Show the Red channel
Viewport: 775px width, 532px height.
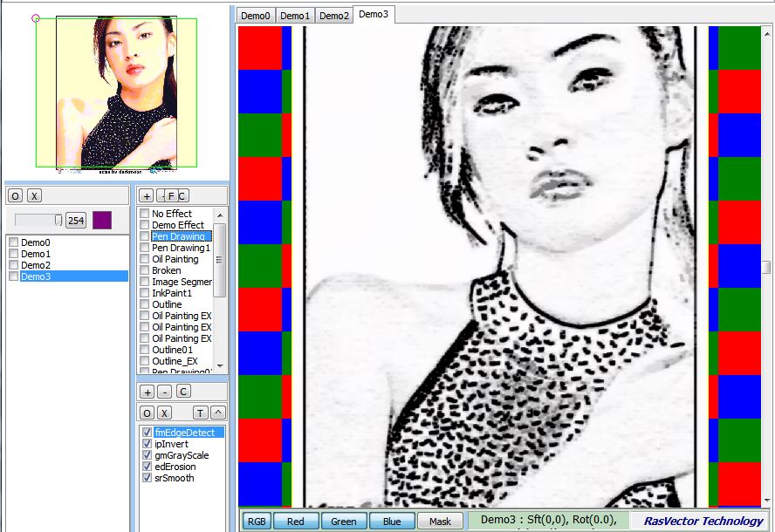(296, 522)
